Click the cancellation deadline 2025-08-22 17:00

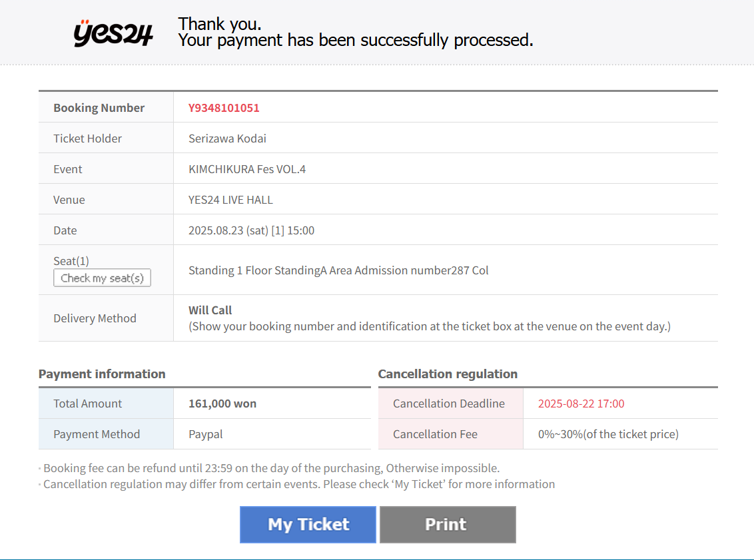581,404
